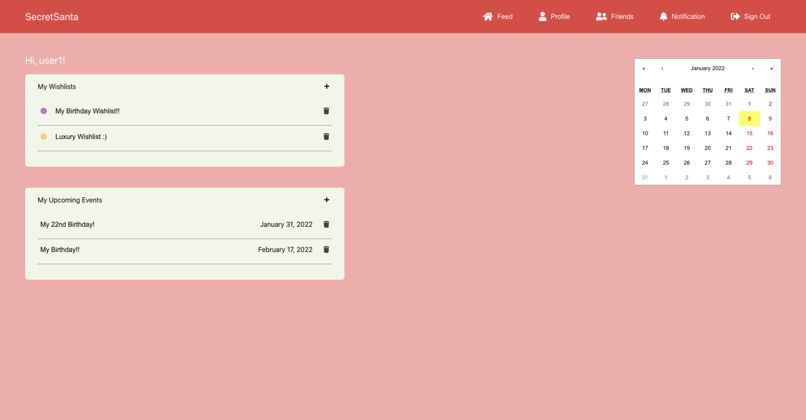The image size is (806, 420).
Task: Open My 22nd Birthday! event
Action: coord(67,224)
